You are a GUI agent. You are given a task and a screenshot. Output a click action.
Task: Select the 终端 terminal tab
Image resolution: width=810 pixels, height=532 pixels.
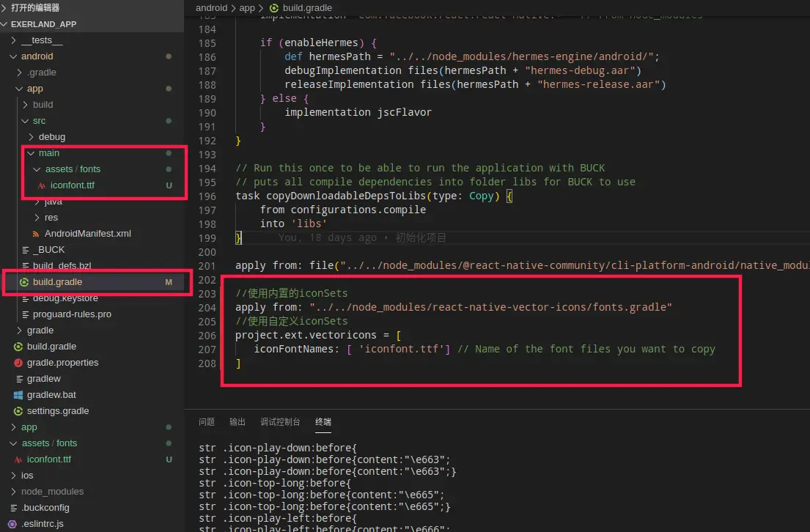click(x=323, y=422)
